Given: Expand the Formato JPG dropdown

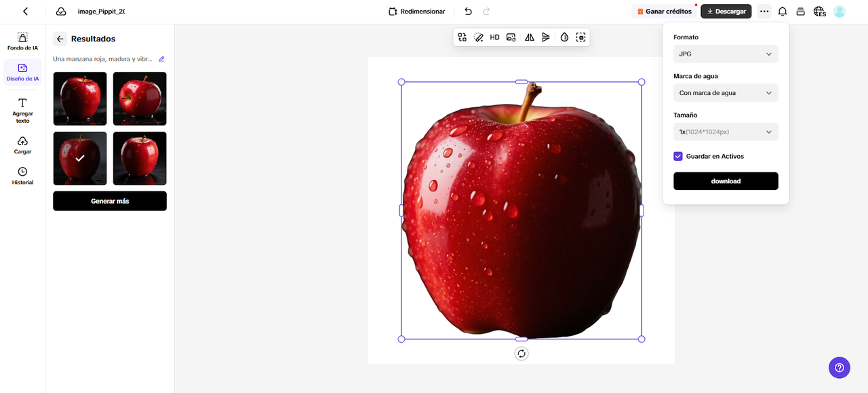Looking at the screenshot, I should pyautogui.click(x=726, y=54).
